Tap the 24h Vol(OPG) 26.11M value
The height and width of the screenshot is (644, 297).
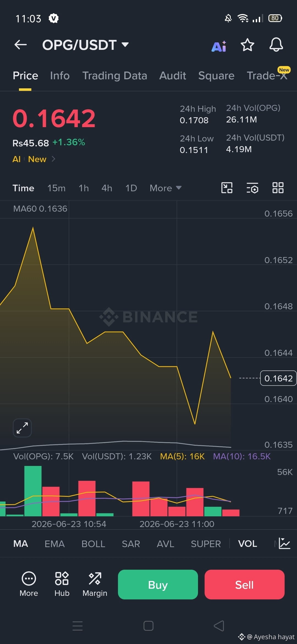(x=241, y=119)
